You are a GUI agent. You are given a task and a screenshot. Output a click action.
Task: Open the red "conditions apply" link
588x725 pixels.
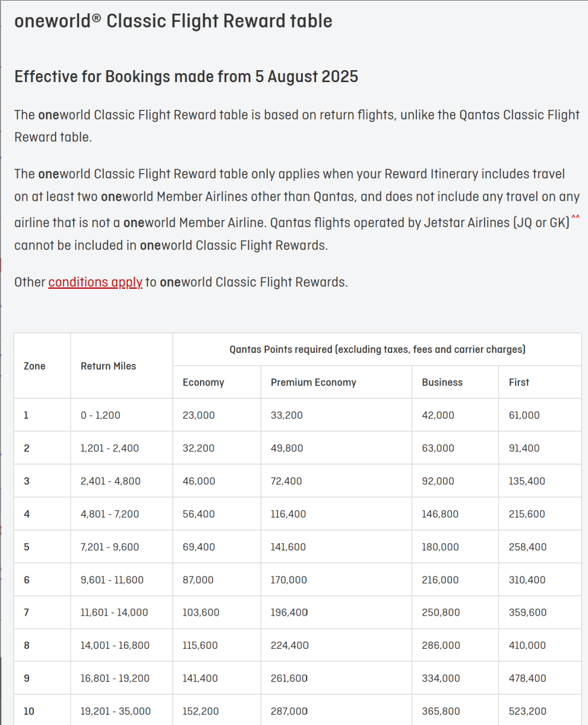pos(95,282)
